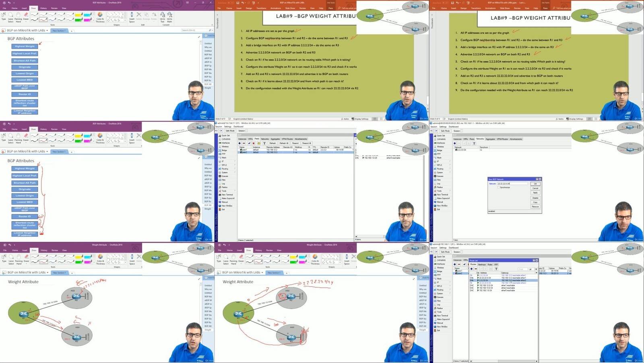This screenshot has height=363, width=644.
Task: Open History tab in OneNote window having Ink to Math
Action: coord(43,8)
